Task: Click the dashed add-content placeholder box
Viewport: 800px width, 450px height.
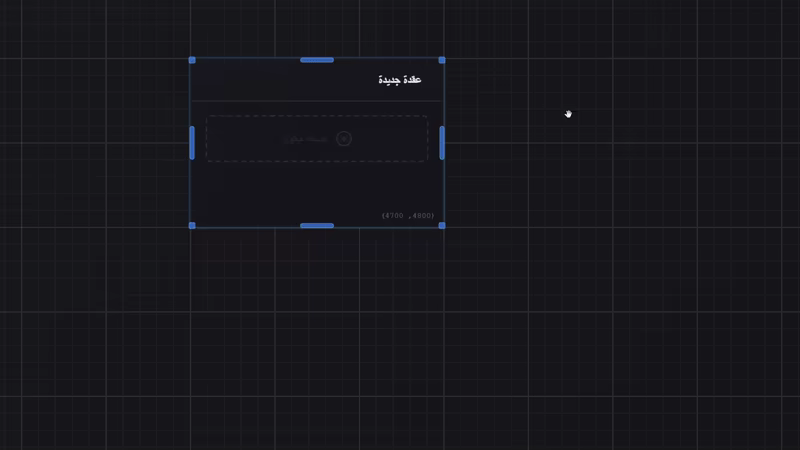Action: pyautogui.click(x=317, y=139)
